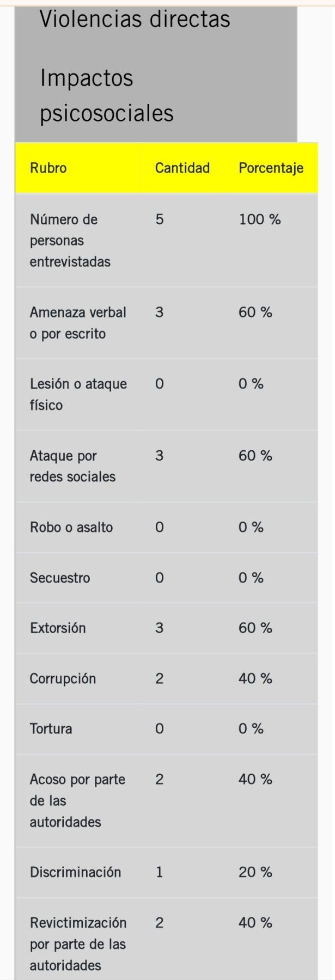Click the "Tortura" row label
Image resolution: width=335 pixels, height=980 pixels.
(x=51, y=728)
